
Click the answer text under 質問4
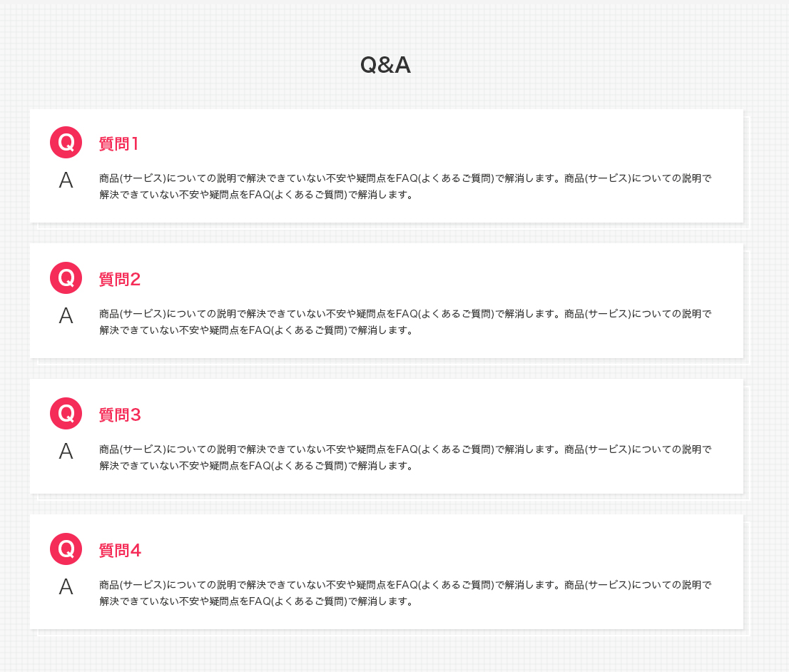click(x=406, y=593)
